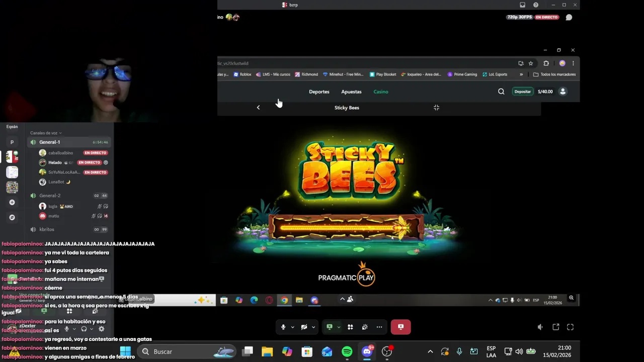Toggle microphone in Discord user panel

click(66, 329)
